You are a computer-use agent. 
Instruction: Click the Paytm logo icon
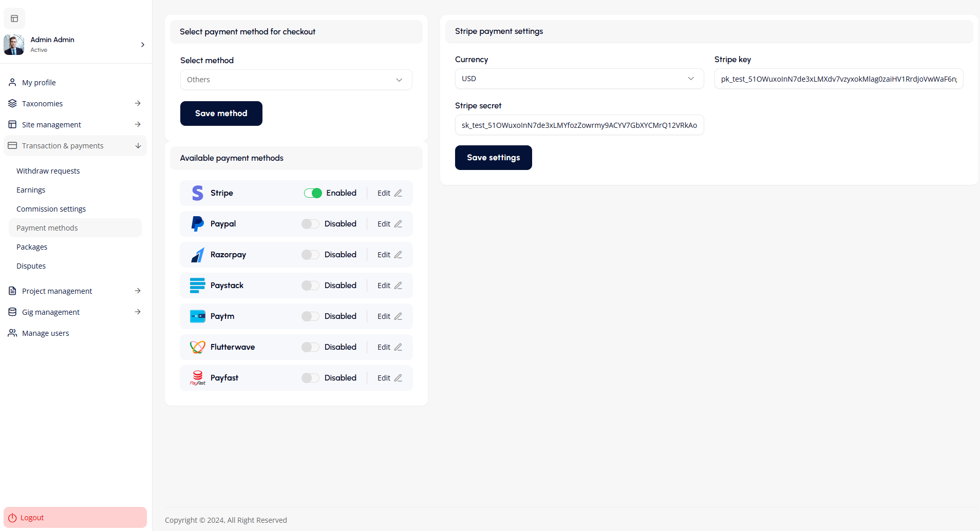click(x=197, y=316)
